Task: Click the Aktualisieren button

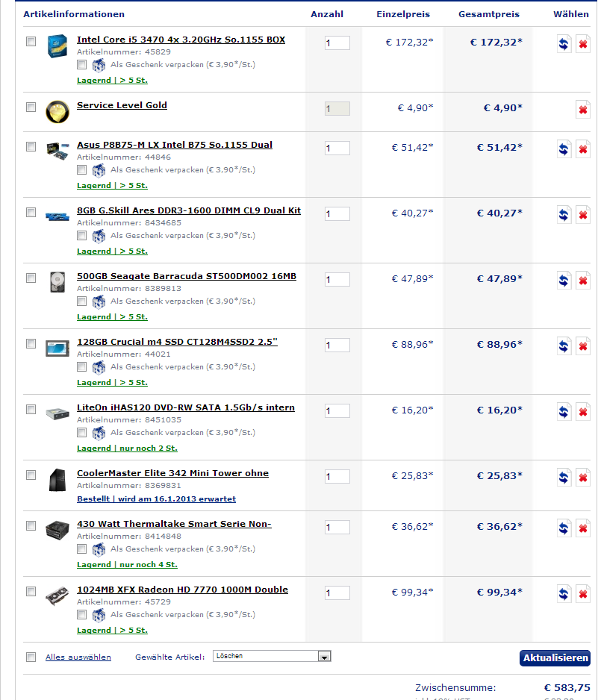Action: (x=555, y=658)
